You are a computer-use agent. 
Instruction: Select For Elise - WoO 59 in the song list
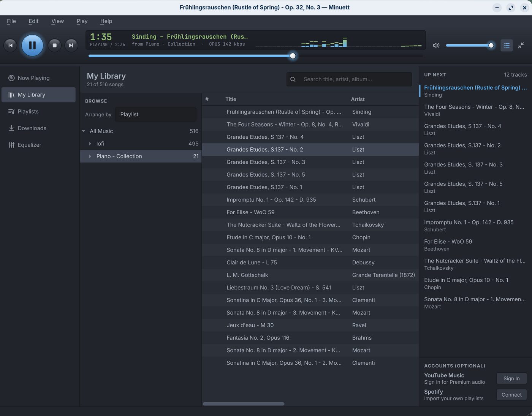coord(310,212)
